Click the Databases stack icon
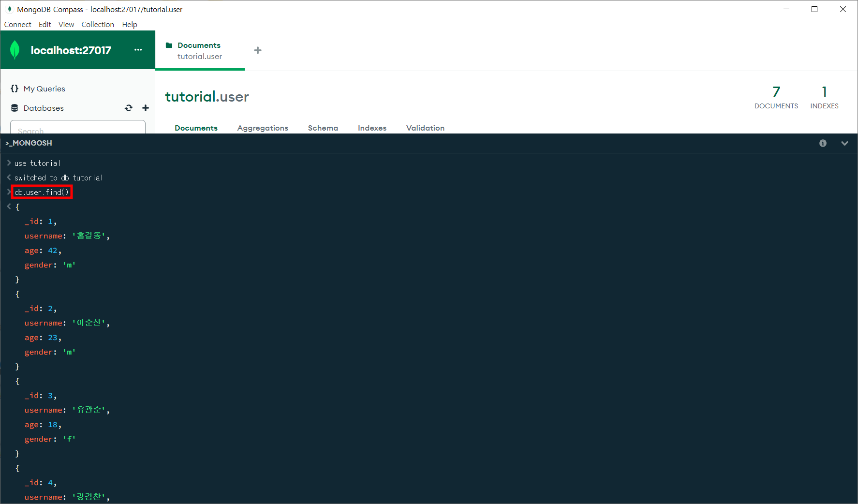This screenshot has height=504, width=858. point(15,108)
